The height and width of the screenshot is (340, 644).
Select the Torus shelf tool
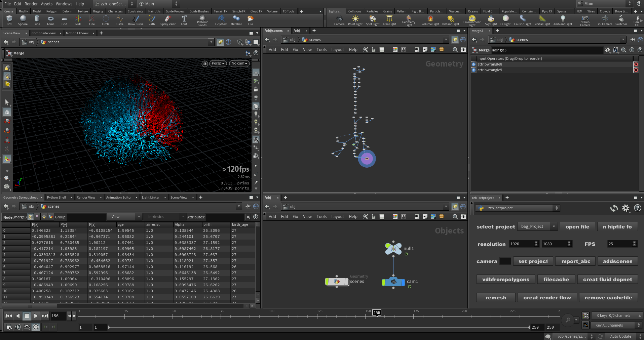coord(50,20)
